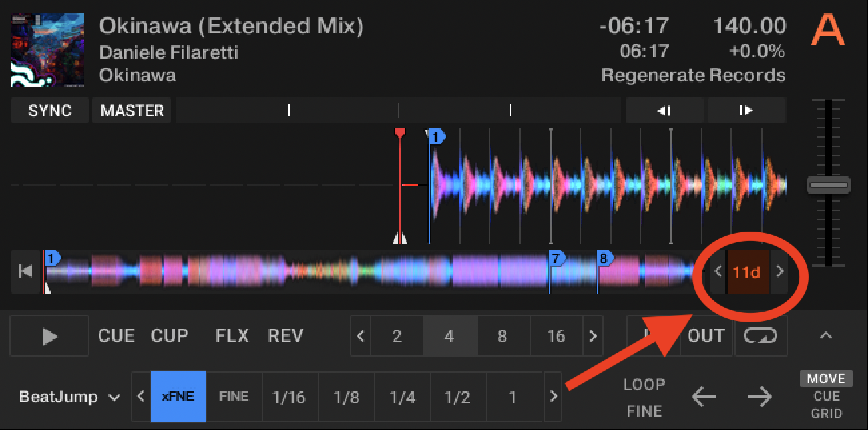Jump to cue marker 7 in stripe
Screen dimensions: 868x430
pyautogui.click(x=556, y=258)
